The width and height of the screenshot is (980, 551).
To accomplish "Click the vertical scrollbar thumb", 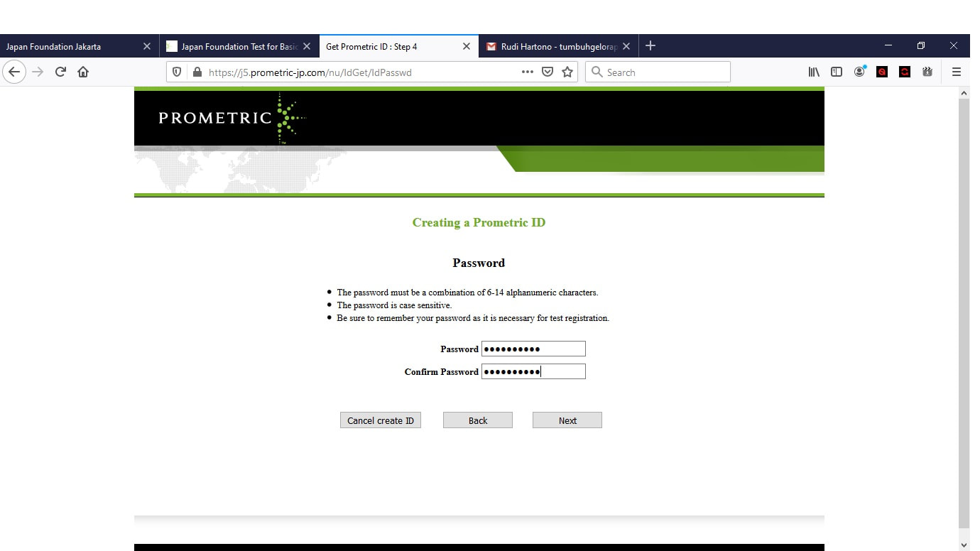I will (x=964, y=312).
